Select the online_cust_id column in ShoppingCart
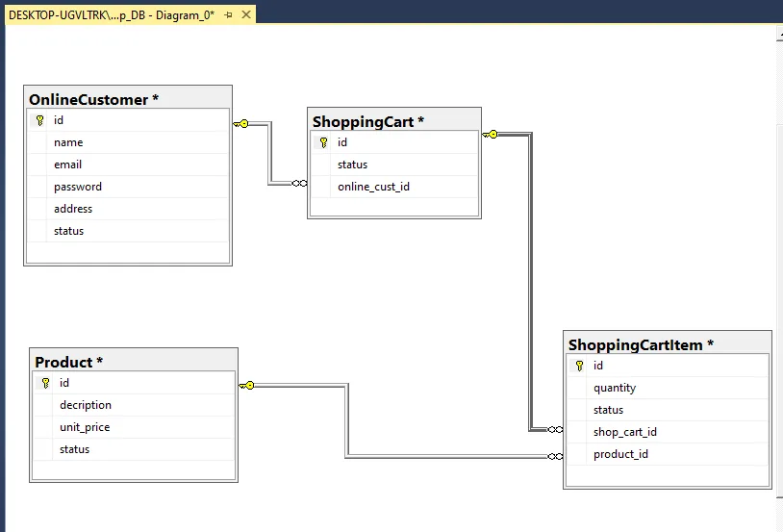Viewport: 783px width, 532px height. [394, 187]
